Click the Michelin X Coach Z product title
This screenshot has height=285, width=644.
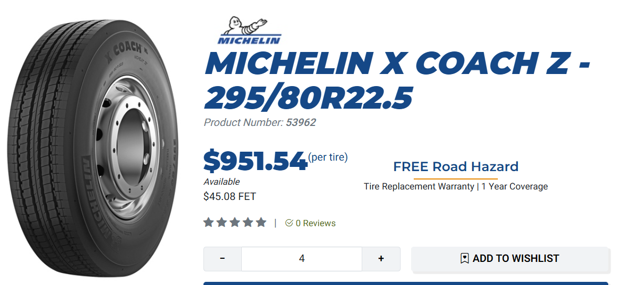(x=397, y=80)
